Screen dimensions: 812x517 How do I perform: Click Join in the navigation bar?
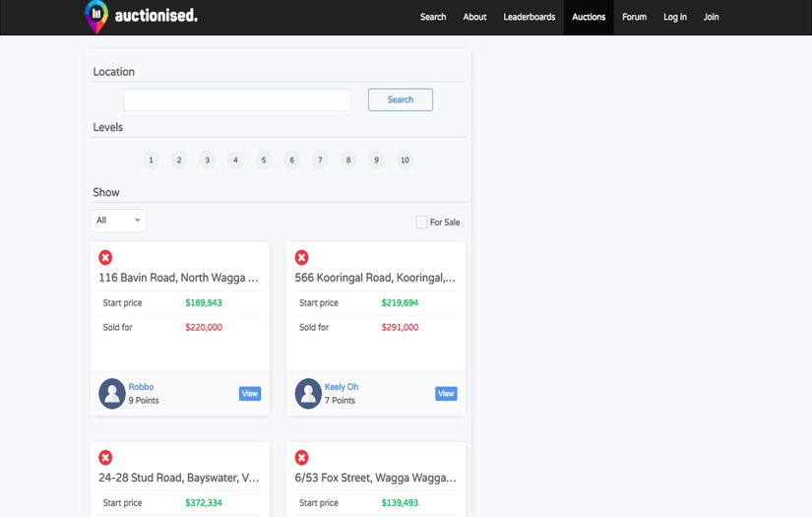pos(711,17)
